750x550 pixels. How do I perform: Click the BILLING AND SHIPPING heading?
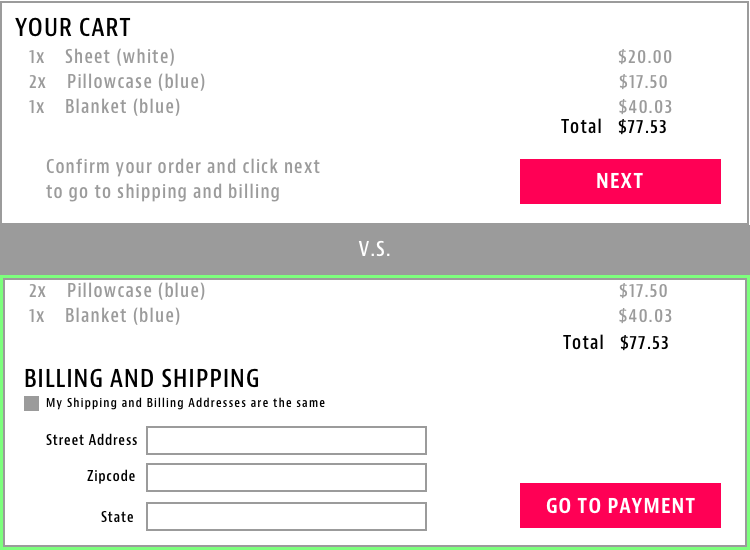coord(142,379)
